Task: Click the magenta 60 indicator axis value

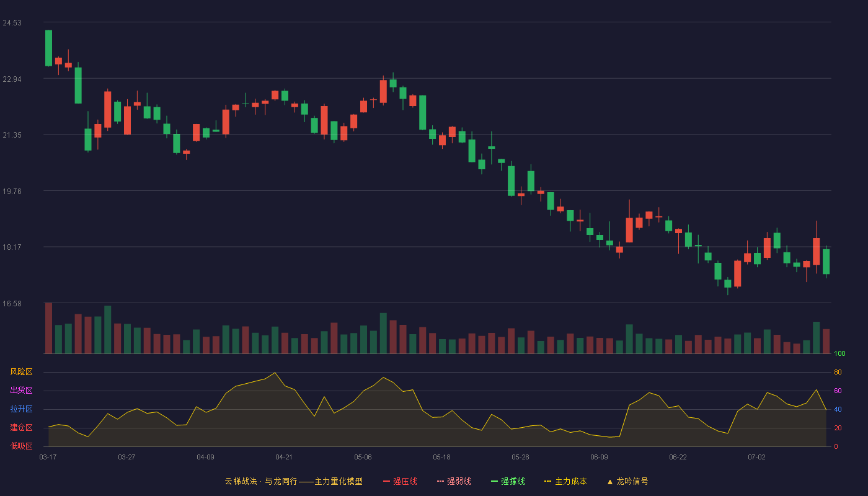Action: [838, 391]
